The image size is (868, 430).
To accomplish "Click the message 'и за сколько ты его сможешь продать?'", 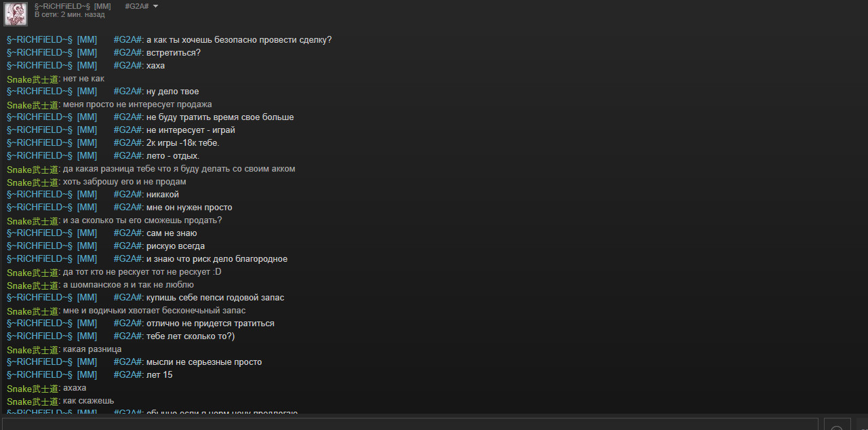I will coord(142,220).
